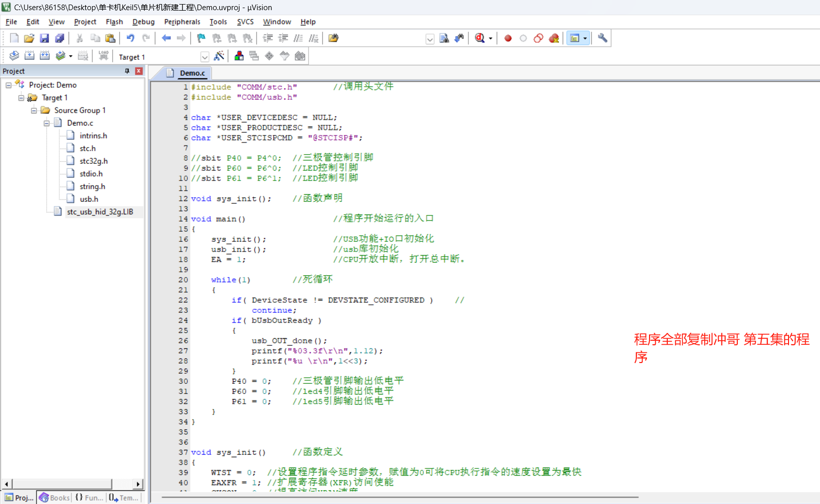Open the Flash menu

[x=114, y=22]
